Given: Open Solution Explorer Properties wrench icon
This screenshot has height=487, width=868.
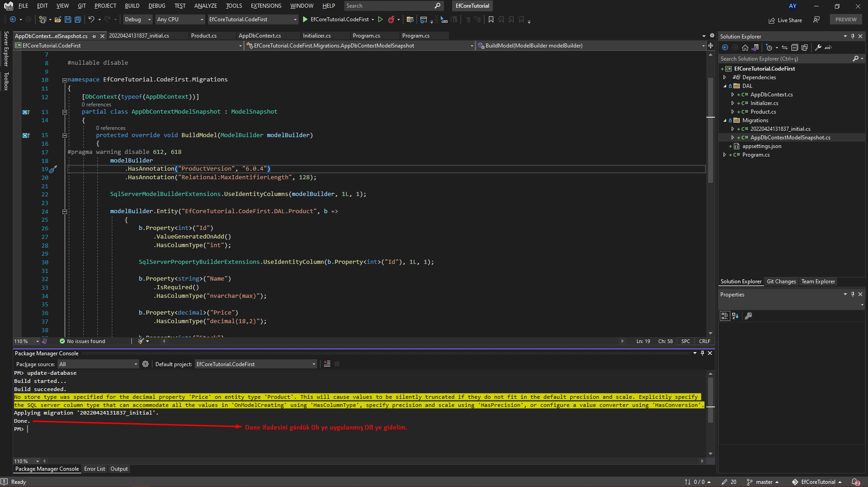Looking at the screenshot, I should pyautogui.click(x=819, y=47).
